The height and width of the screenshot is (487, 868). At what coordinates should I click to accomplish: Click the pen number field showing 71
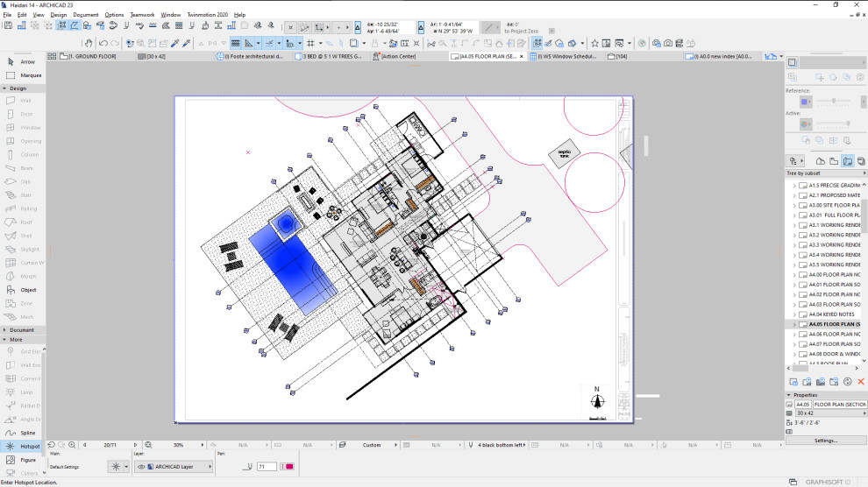point(267,467)
